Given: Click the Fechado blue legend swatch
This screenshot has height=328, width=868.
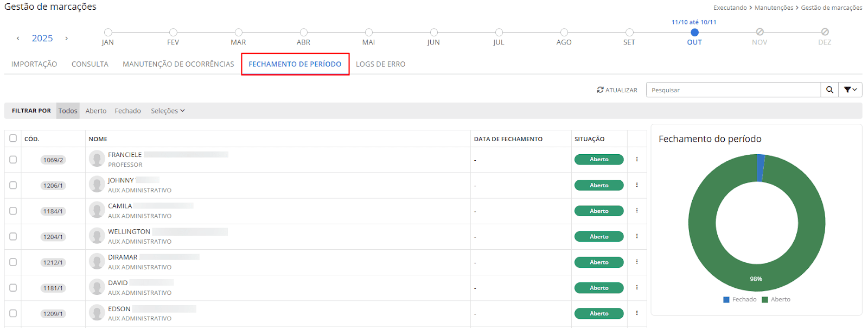Looking at the screenshot, I should [726, 300].
